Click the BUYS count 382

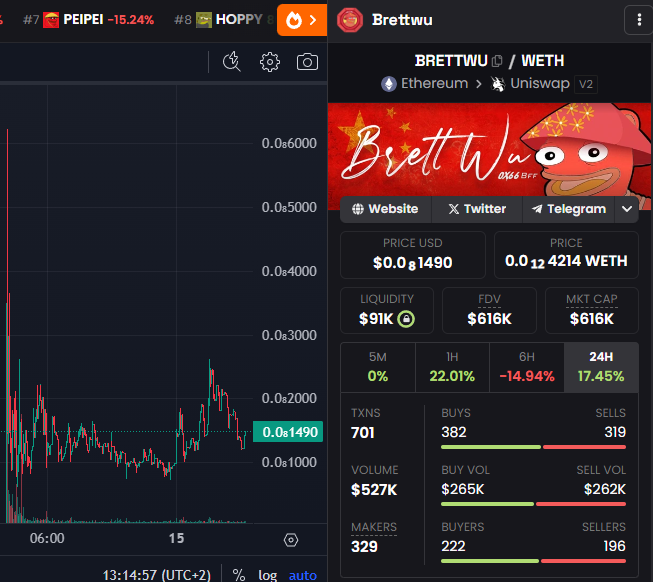(454, 432)
